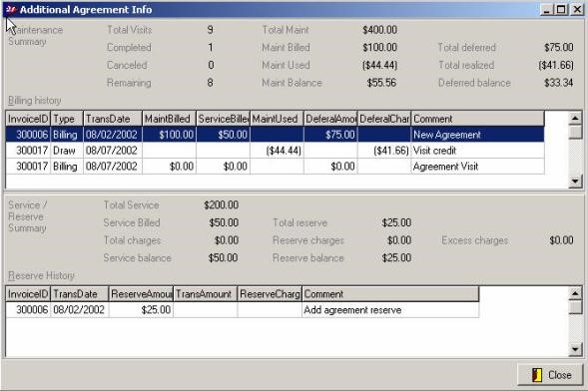Click reserve history TransDate column header
Viewport: 588px width, 391px height.
click(80, 294)
